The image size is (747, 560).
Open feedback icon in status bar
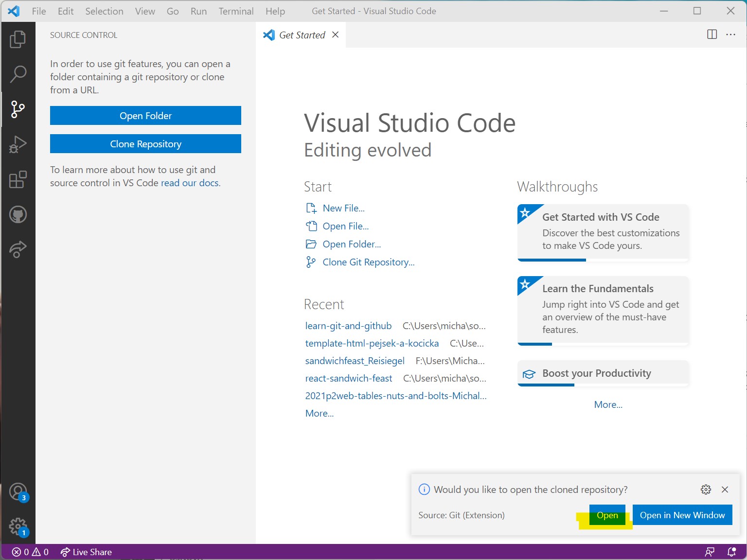pos(710,552)
